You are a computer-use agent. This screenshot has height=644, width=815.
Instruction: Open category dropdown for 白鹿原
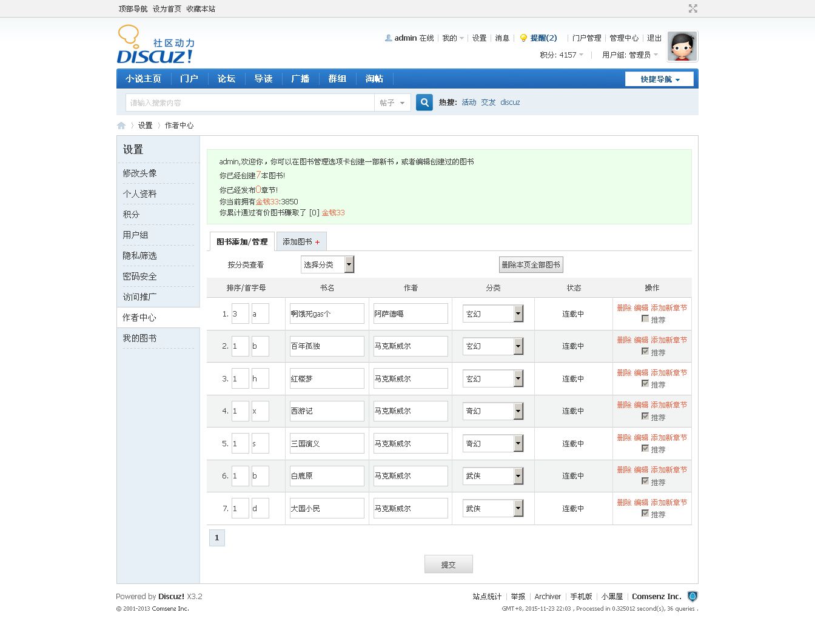(x=493, y=476)
